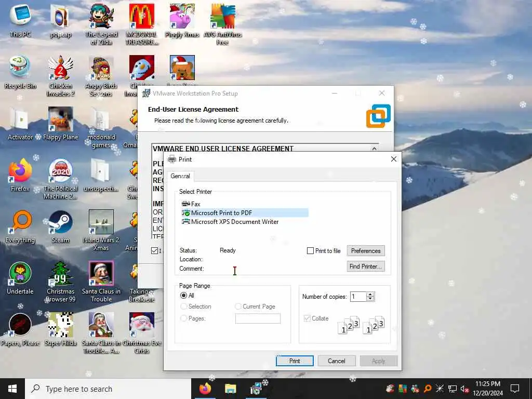
Task: Launch Piggly Xmas desktop icon
Action: pos(182,20)
